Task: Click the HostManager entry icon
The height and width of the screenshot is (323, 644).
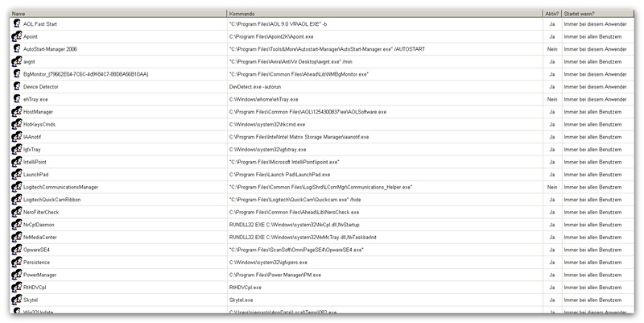Action: point(16,111)
